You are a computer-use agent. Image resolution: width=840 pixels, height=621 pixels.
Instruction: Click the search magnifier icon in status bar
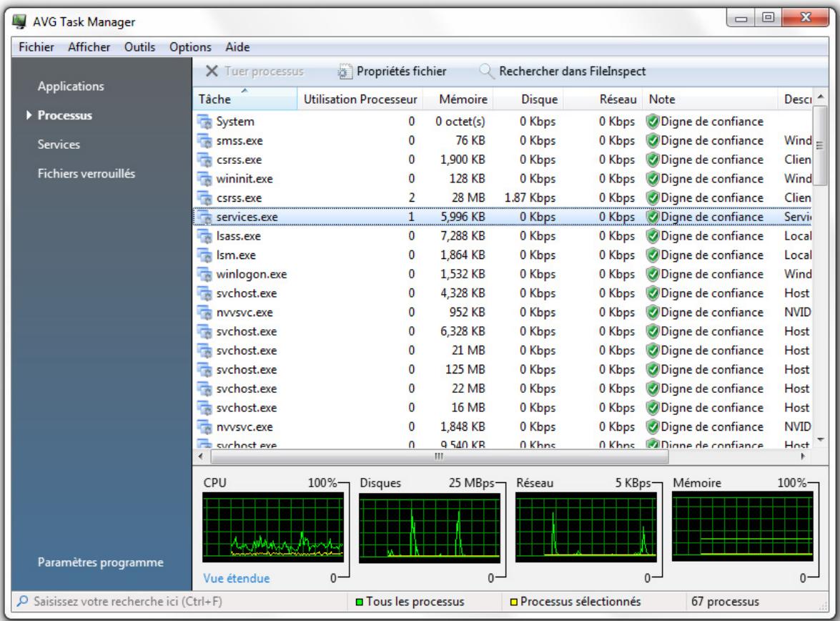coord(22,601)
